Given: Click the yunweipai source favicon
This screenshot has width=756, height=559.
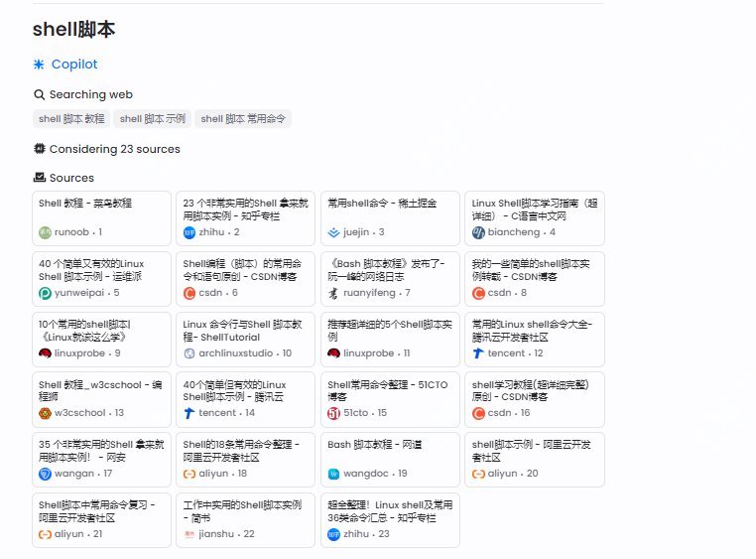Looking at the screenshot, I should click(x=45, y=293).
